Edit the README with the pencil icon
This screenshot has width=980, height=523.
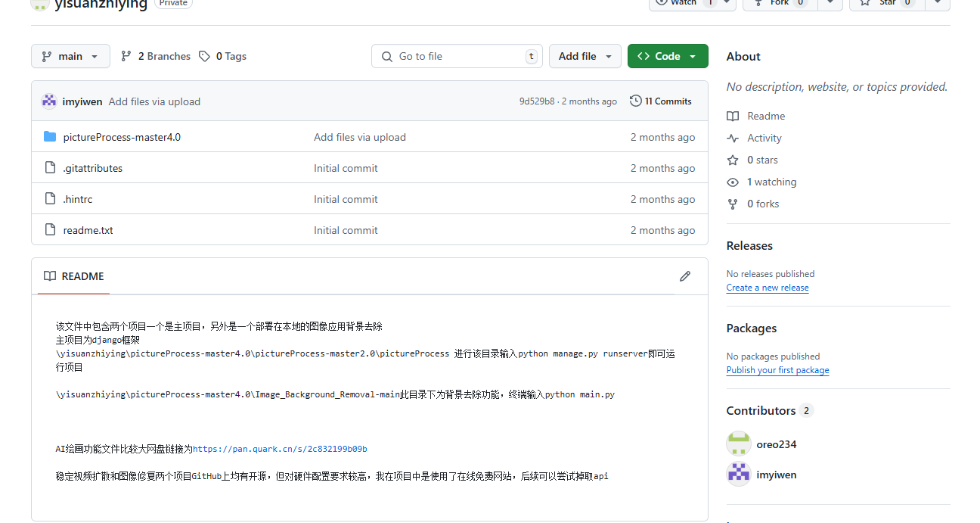click(685, 276)
